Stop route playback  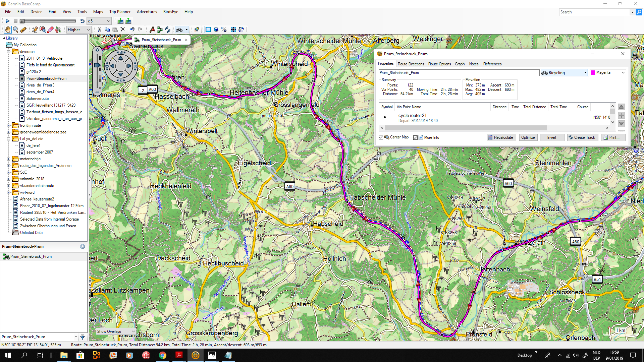(15, 21)
